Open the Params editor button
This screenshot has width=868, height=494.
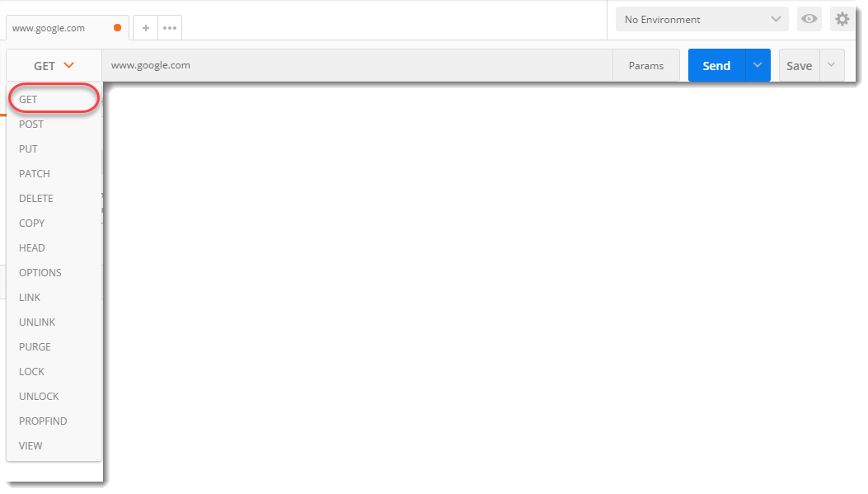646,65
